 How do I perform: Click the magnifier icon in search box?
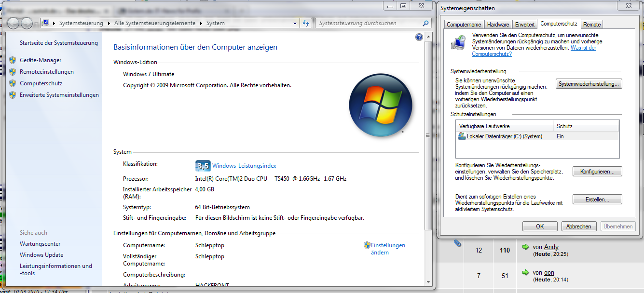(425, 23)
